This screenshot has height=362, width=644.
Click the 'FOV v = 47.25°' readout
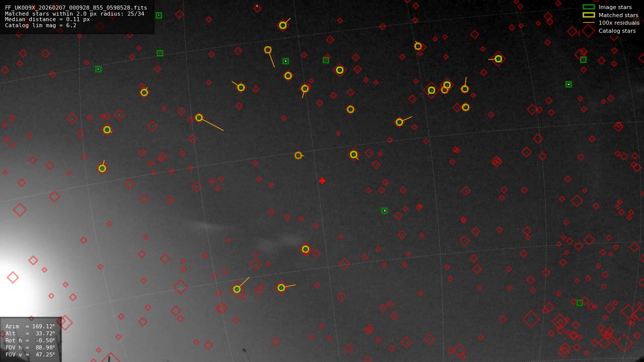(x=30, y=354)
